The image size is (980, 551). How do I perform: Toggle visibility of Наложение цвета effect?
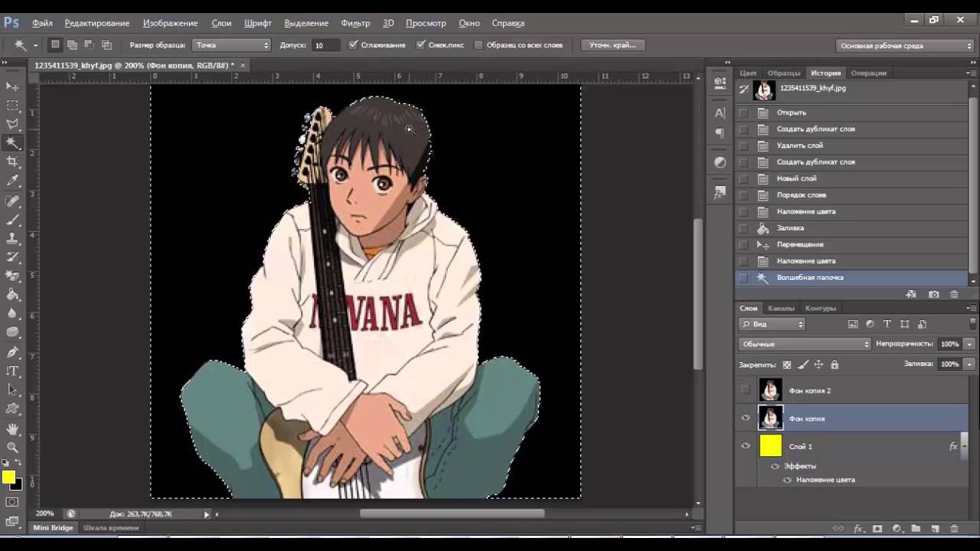pyautogui.click(x=787, y=480)
